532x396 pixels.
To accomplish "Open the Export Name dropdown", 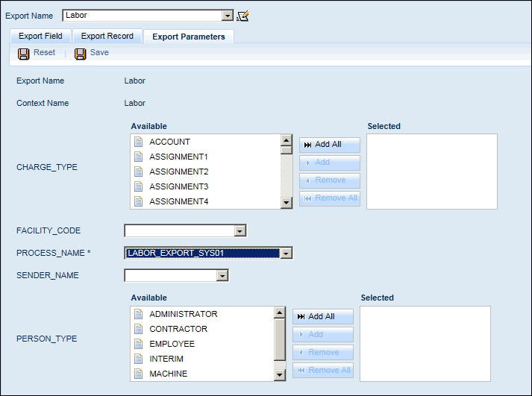I will pyautogui.click(x=228, y=16).
